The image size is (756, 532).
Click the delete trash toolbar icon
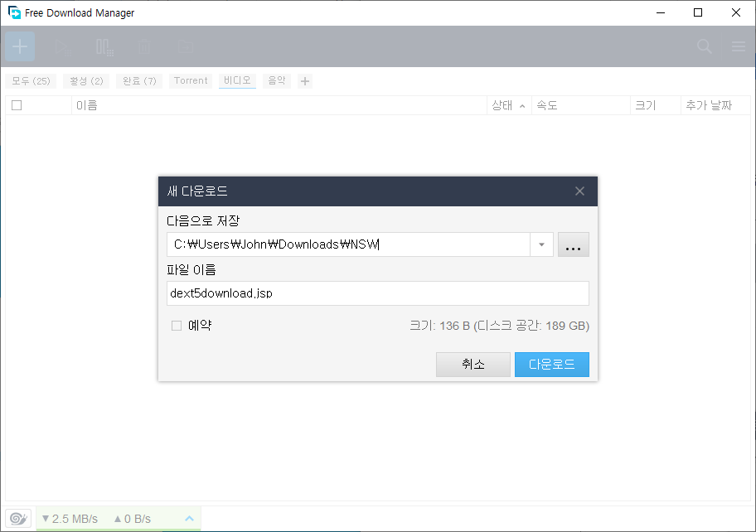(143, 46)
